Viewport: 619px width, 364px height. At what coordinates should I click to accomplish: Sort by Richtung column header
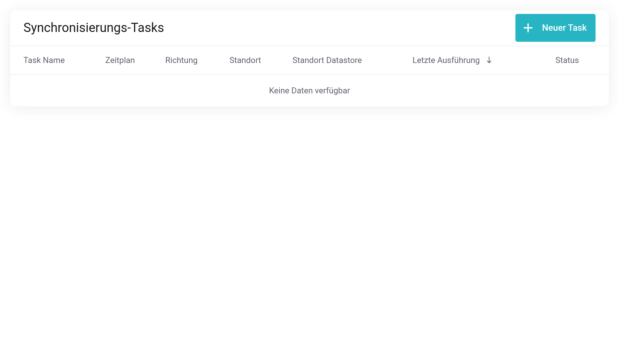(x=181, y=60)
